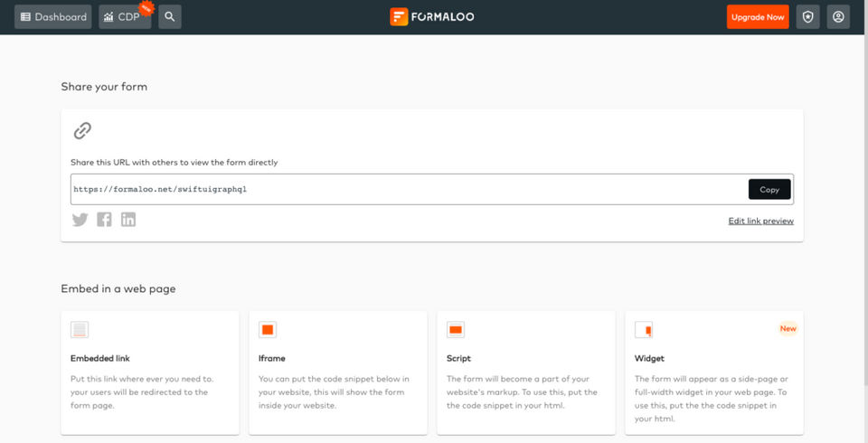
Task: Click the search magnifier icon
Action: (169, 17)
